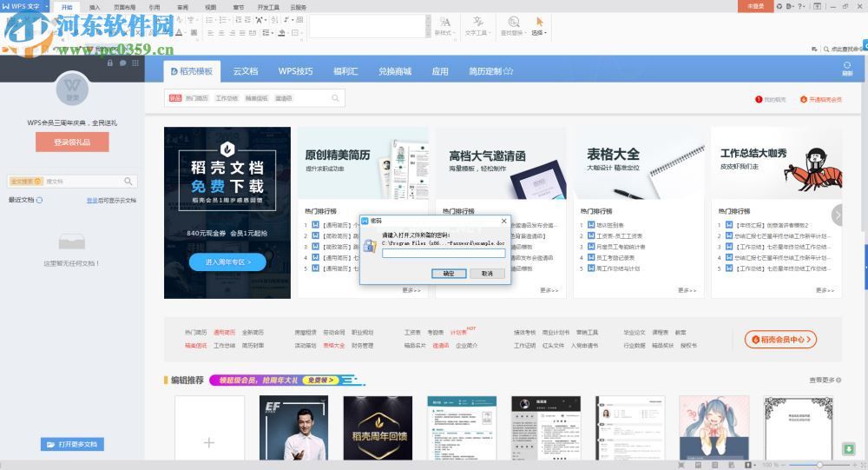Open the 文字工具 dropdown
The height and width of the screenshot is (470, 868).
pos(477,26)
